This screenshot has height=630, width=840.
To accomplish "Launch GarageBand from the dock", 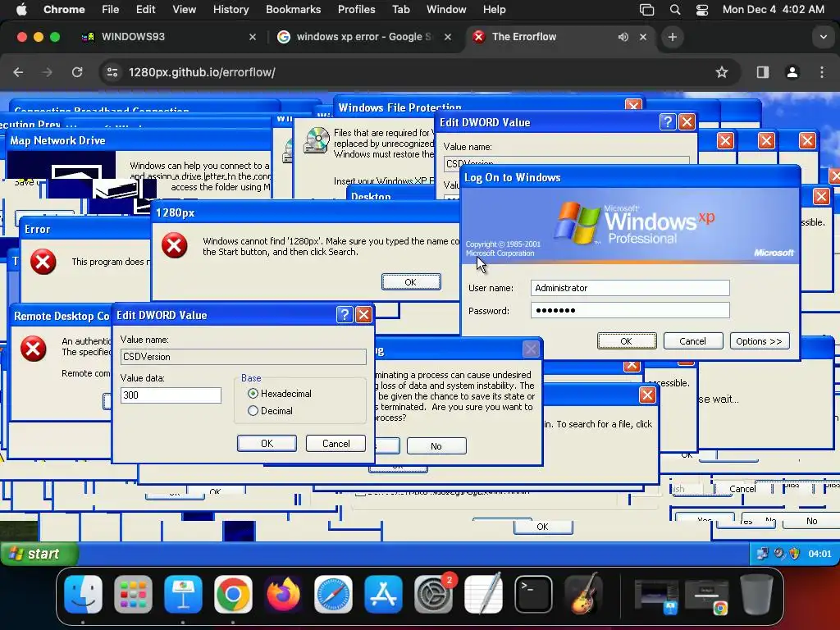I will click(584, 594).
